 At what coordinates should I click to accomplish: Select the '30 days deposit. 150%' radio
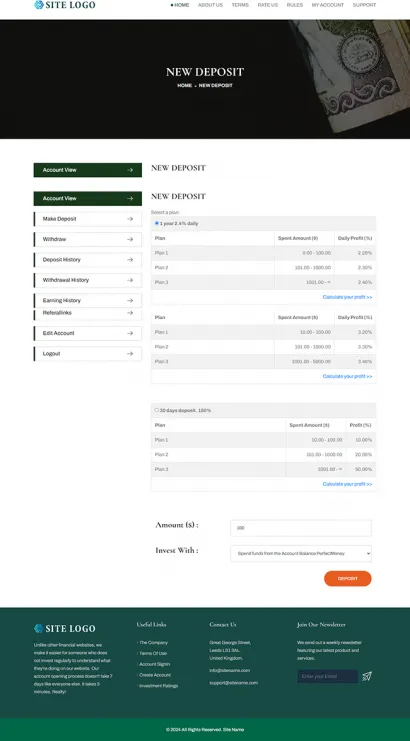157,410
